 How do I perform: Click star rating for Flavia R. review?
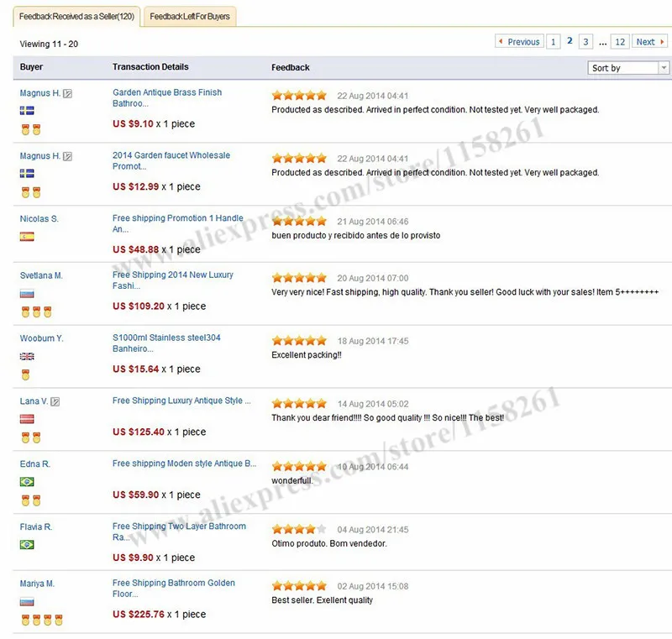(299, 529)
